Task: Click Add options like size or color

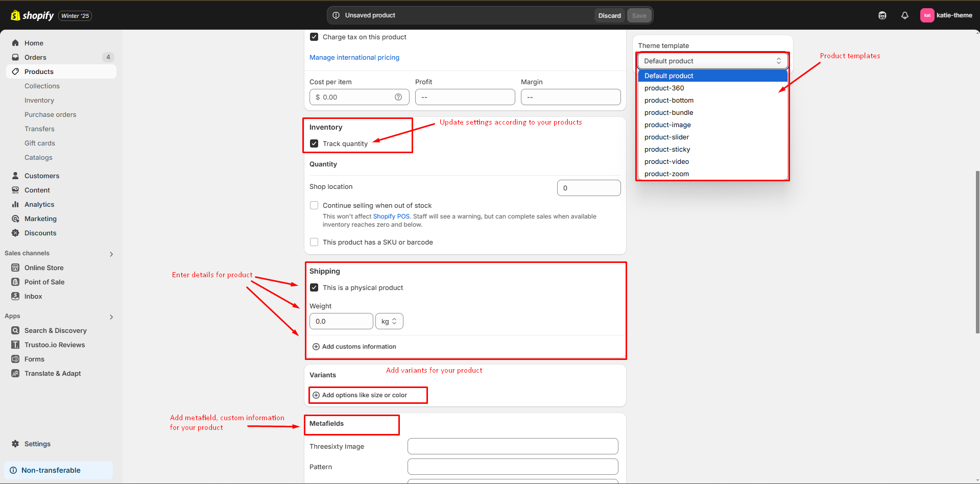Action: pos(364,395)
